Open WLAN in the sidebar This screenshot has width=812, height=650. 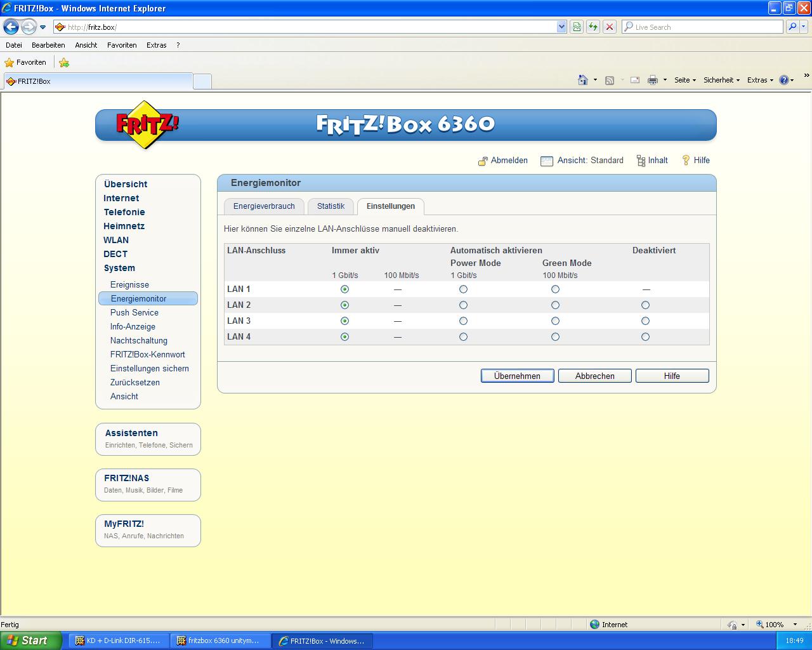coord(116,240)
